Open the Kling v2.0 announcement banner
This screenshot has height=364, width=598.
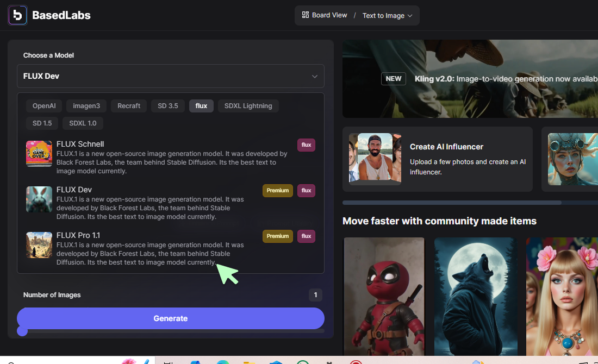[x=470, y=79]
